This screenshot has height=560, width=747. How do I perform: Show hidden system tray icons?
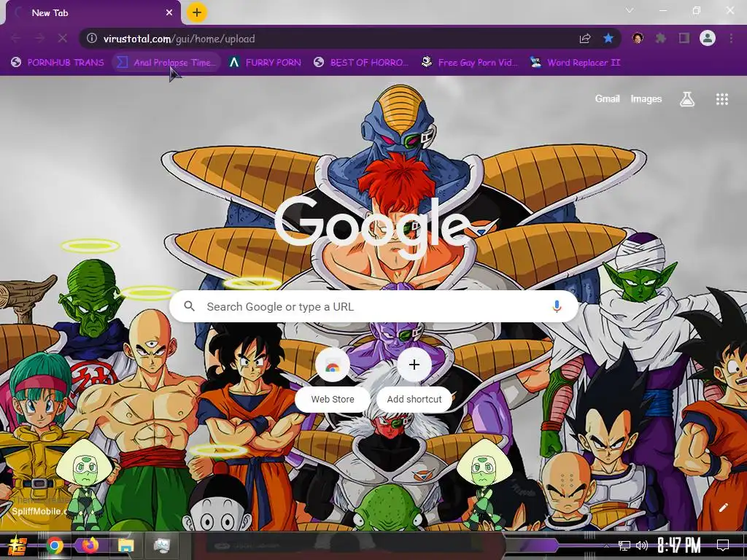click(x=606, y=545)
